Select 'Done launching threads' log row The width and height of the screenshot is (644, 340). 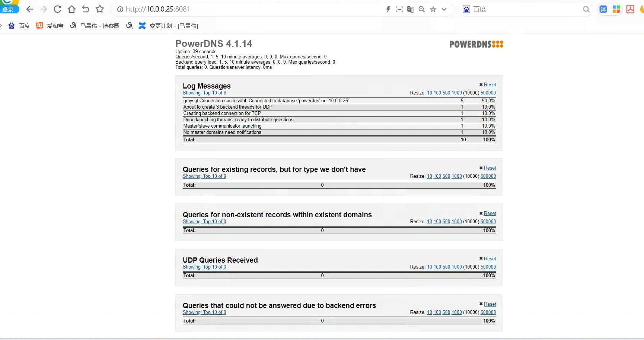(x=339, y=120)
